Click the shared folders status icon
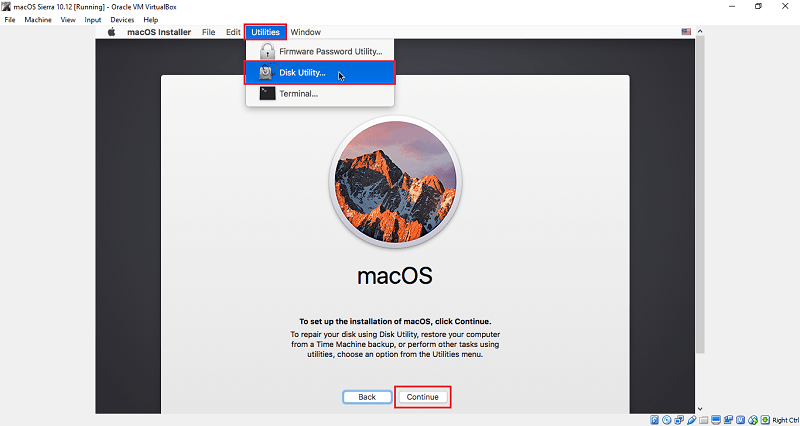The height and width of the screenshot is (426, 800). [x=704, y=420]
